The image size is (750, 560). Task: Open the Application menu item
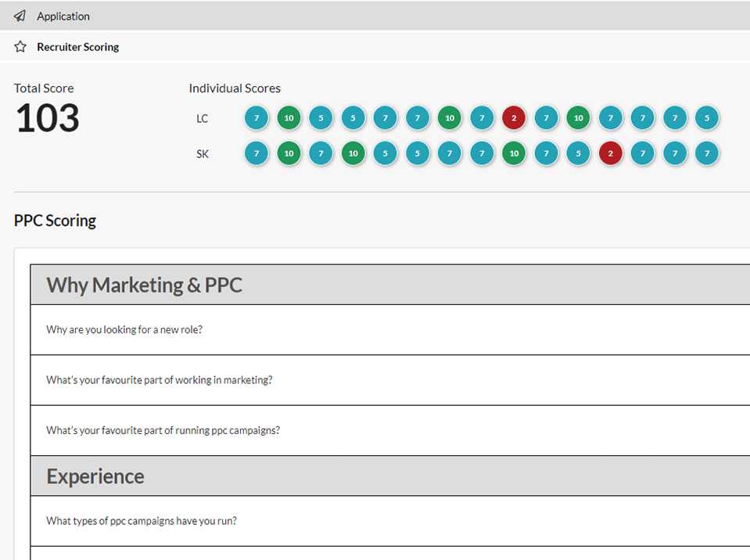pyautogui.click(x=63, y=16)
